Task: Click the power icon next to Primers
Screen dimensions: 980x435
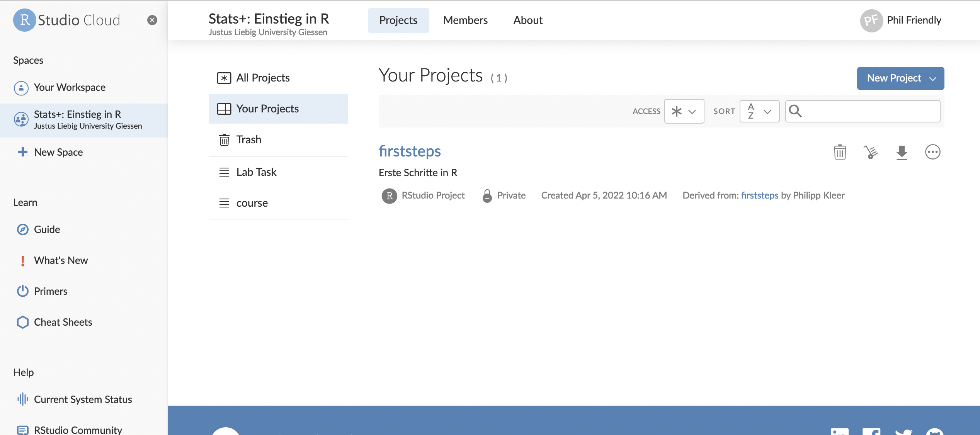Action: click(x=22, y=291)
